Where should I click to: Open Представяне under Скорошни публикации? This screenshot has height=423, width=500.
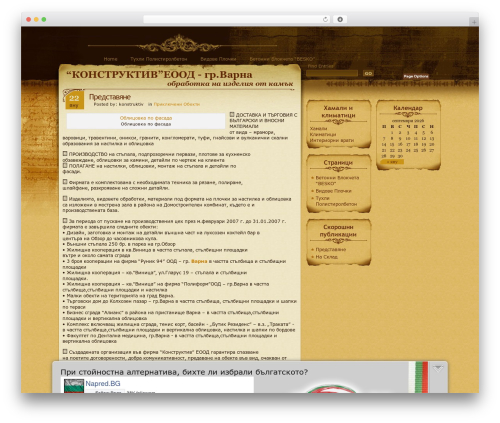(331, 250)
